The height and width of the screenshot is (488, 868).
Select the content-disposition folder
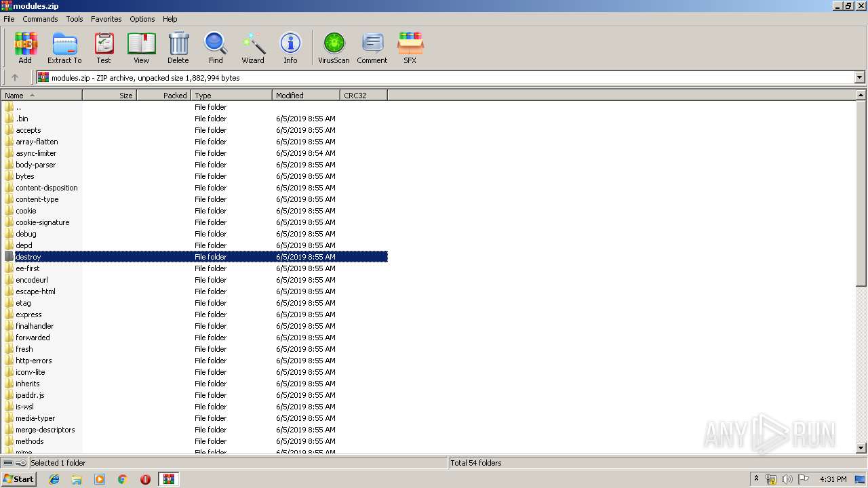(x=195, y=188)
